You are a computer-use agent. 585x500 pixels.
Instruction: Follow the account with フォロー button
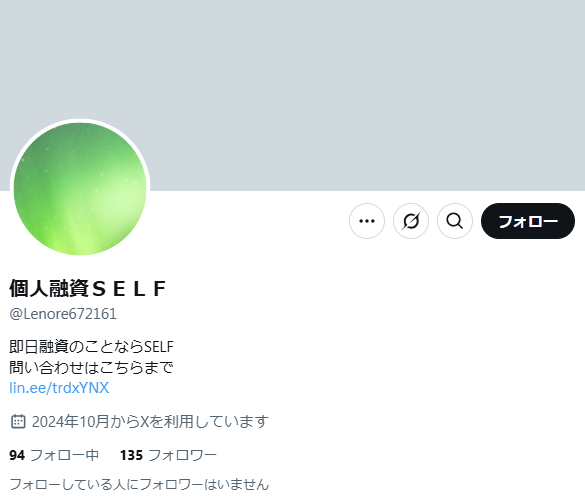[528, 221]
